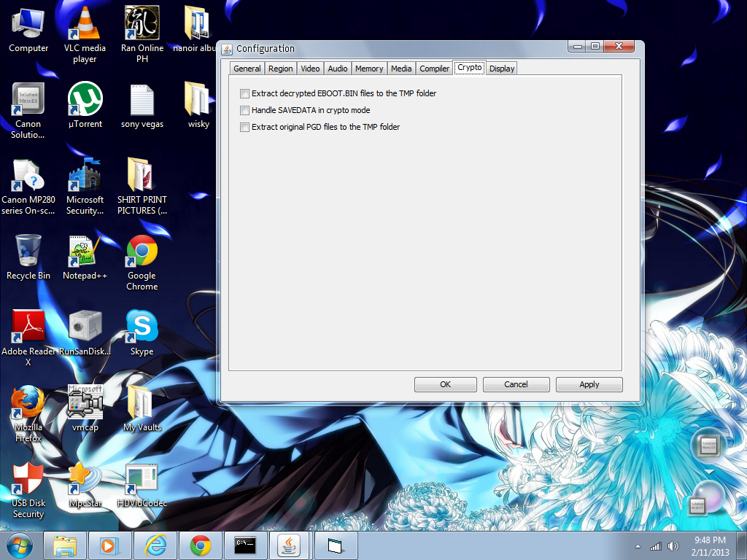
Task: Open Windows Media Player taskbar icon
Action: coord(110,545)
